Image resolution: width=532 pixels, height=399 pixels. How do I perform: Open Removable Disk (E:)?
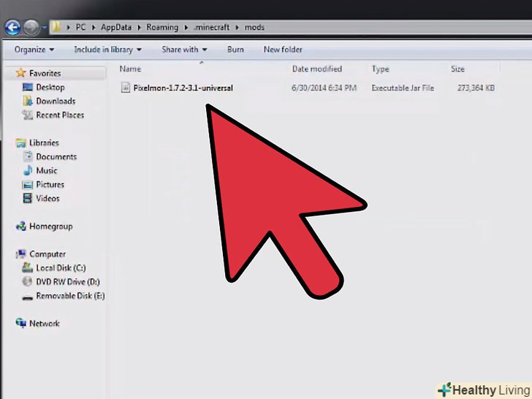(x=71, y=296)
